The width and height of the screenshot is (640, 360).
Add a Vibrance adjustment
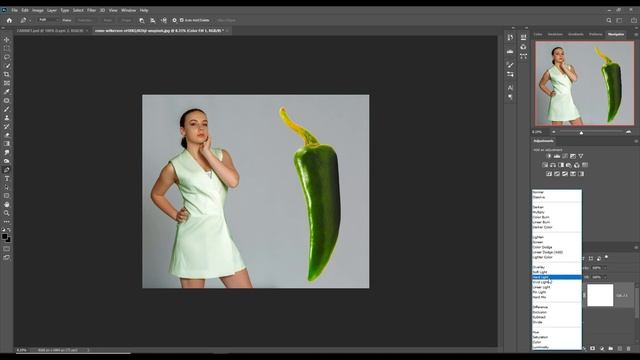click(581, 156)
